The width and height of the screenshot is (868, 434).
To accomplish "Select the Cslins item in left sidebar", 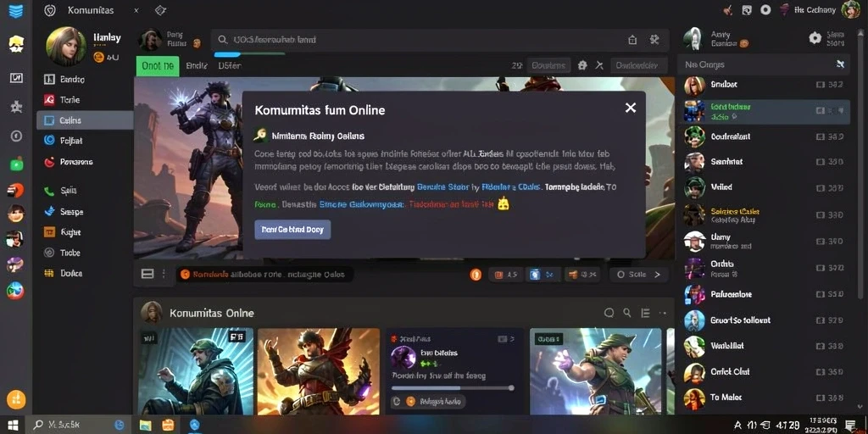I will [x=85, y=120].
